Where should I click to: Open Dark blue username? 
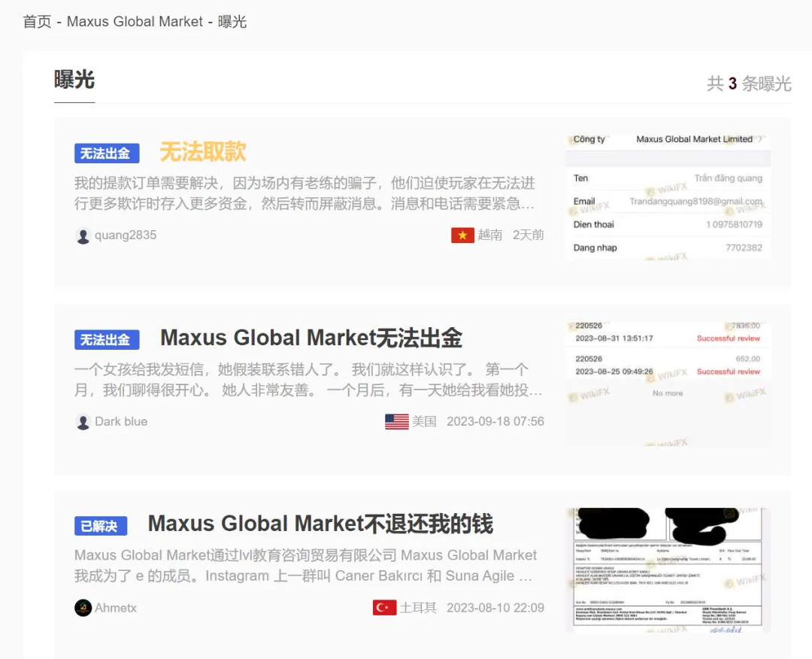(x=121, y=422)
